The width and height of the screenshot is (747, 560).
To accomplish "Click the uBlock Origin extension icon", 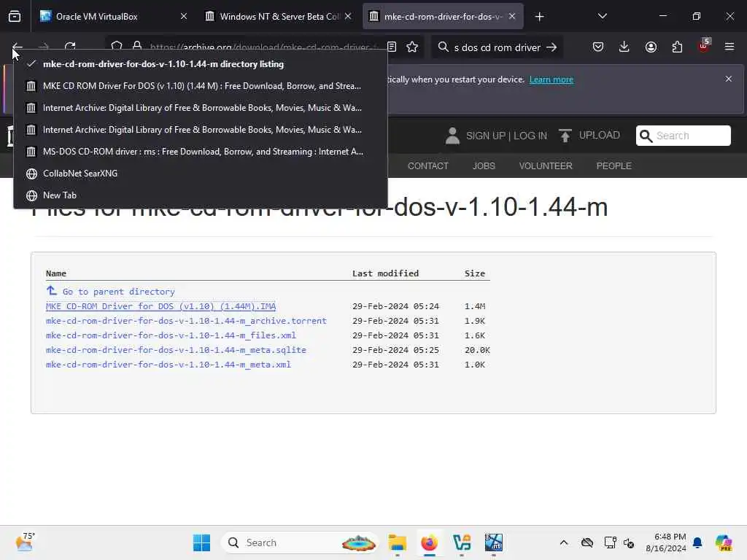I will [x=704, y=46].
